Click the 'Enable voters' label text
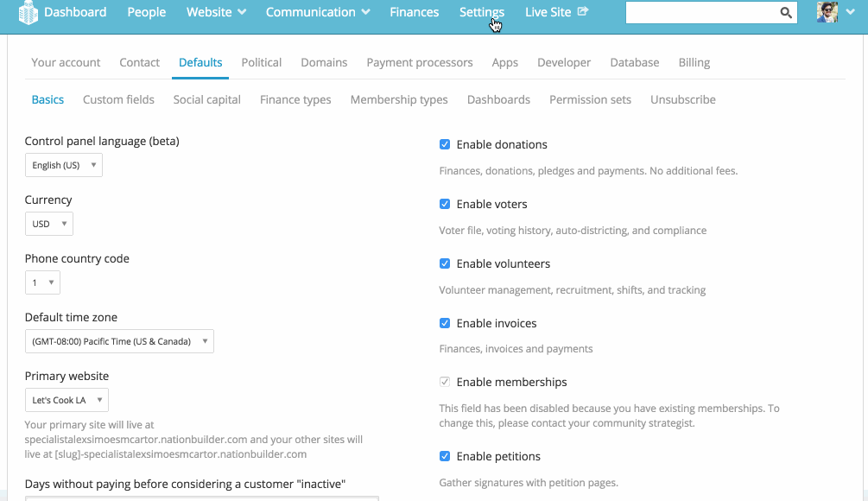The image size is (868, 501). click(491, 204)
